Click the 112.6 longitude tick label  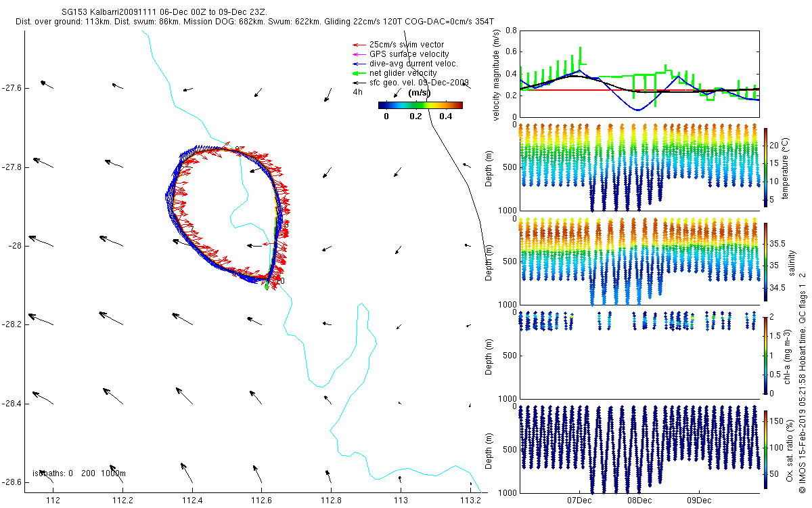(x=262, y=501)
